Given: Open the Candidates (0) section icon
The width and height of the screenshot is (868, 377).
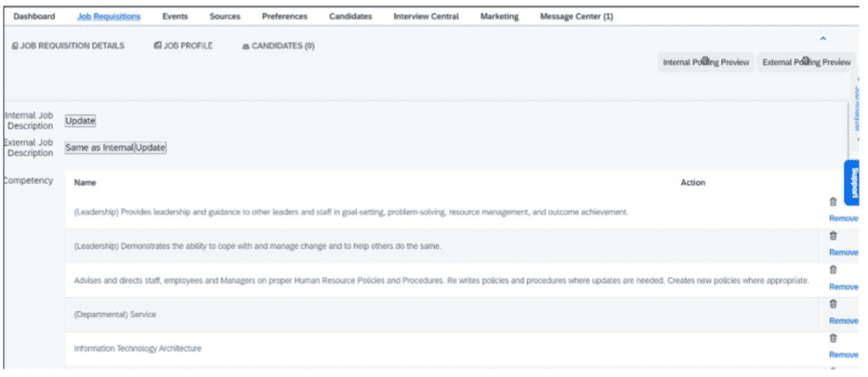Looking at the screenshot, I should 246,47.
